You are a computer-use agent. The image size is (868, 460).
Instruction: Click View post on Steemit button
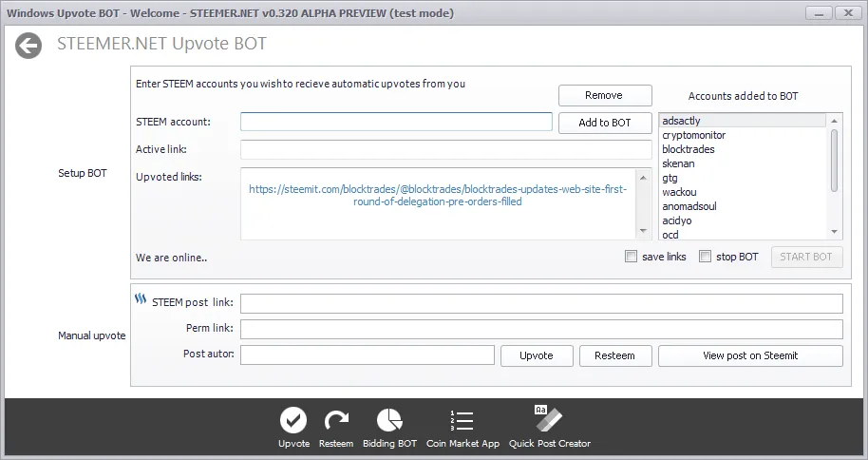tap(750, 355)
